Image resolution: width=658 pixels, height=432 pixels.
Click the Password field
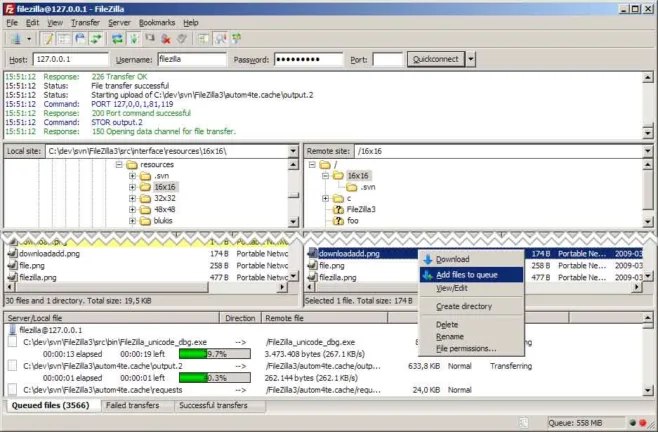(x=308, y=59)
